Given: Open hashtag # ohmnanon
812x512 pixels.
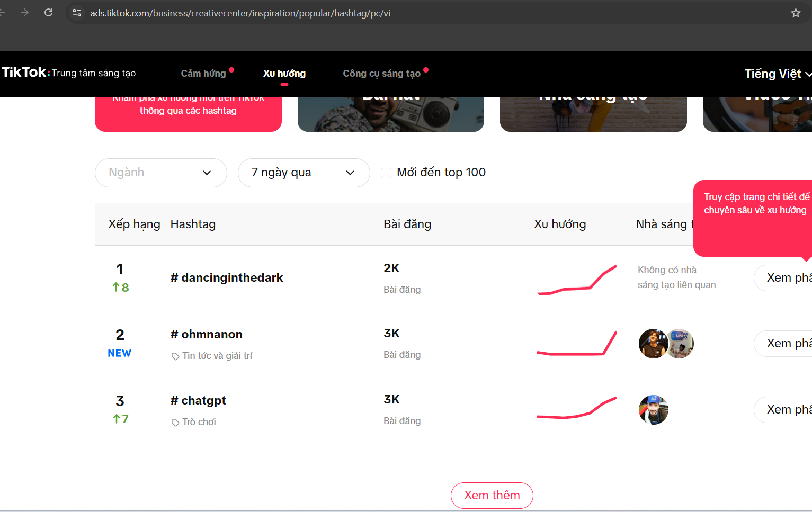Looking at the screenshot, I should 207,334.
